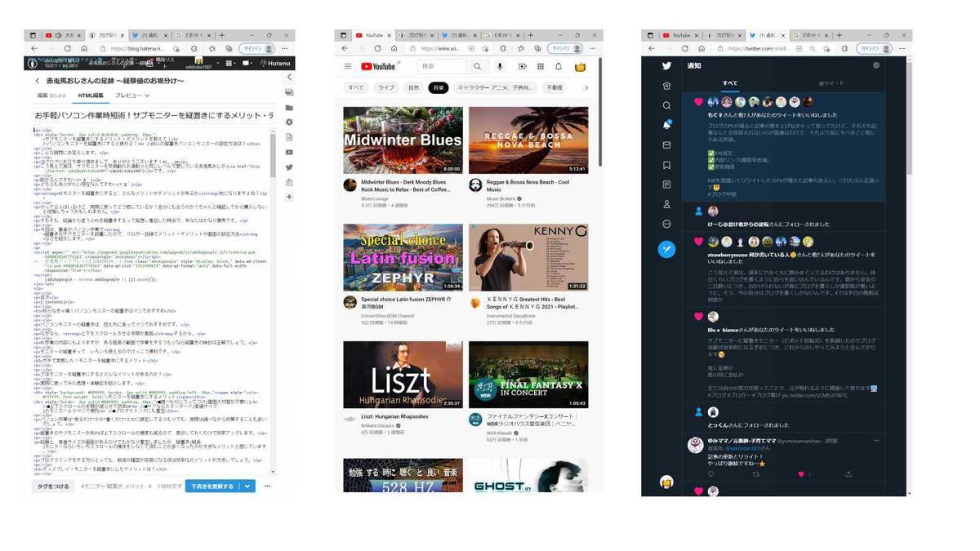
Task: Open Twitter messages envelope icon
Action: (666, 144)
